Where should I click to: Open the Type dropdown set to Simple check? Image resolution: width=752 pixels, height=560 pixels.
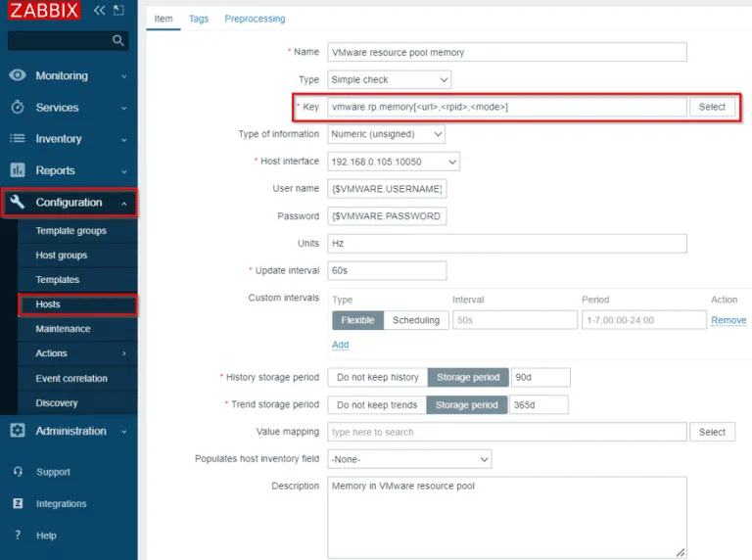[x=389, y=79]
